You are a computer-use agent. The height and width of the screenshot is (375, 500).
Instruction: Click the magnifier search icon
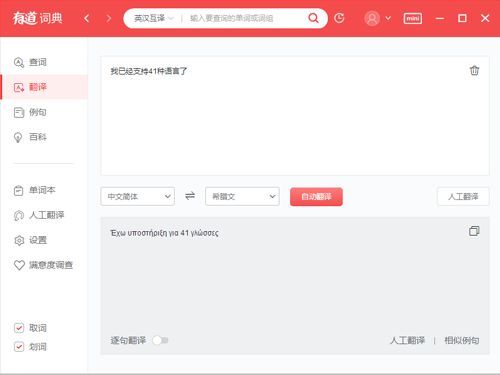[313, 18]
